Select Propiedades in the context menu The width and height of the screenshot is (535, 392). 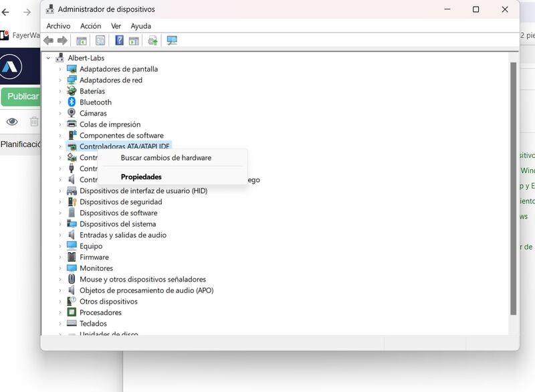(141, 177)
